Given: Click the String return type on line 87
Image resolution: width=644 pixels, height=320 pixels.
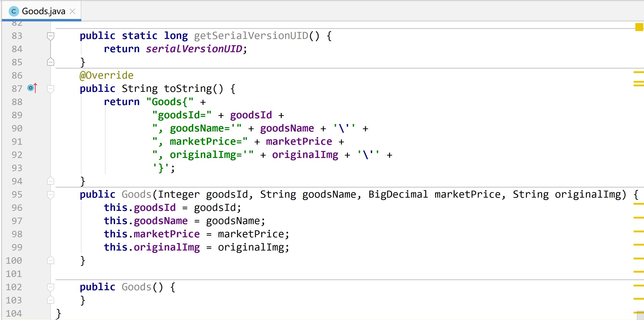Looking at the screenshot, I should click(x=140, y=88).
